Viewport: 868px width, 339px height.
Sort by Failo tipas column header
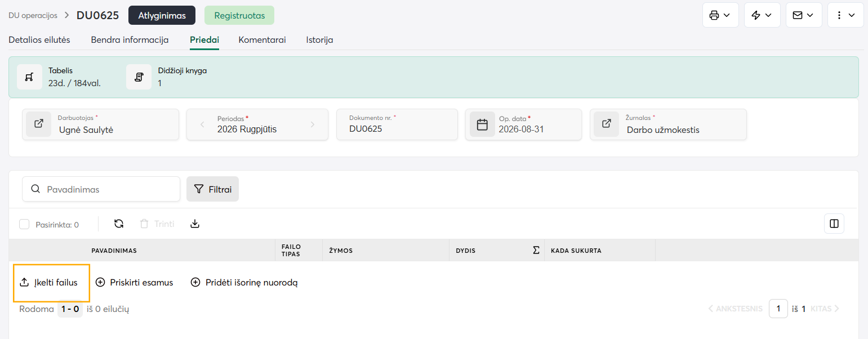tap(292, 251)
